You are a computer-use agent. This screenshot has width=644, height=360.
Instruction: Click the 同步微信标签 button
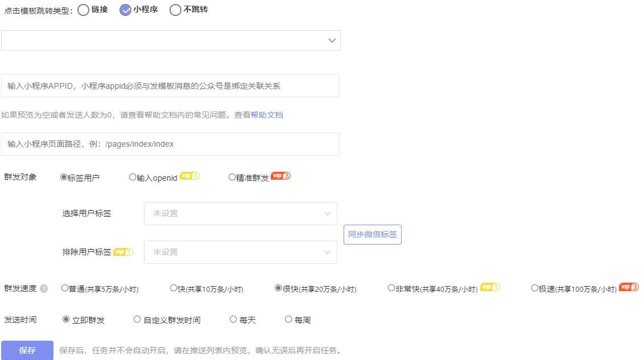click(372, 234)
